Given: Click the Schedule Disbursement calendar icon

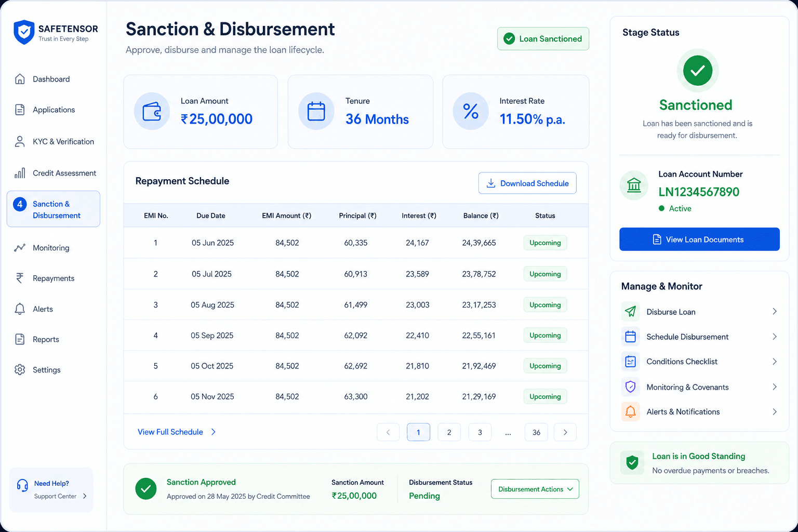Looking at the screenshot, I should (631, 337).
